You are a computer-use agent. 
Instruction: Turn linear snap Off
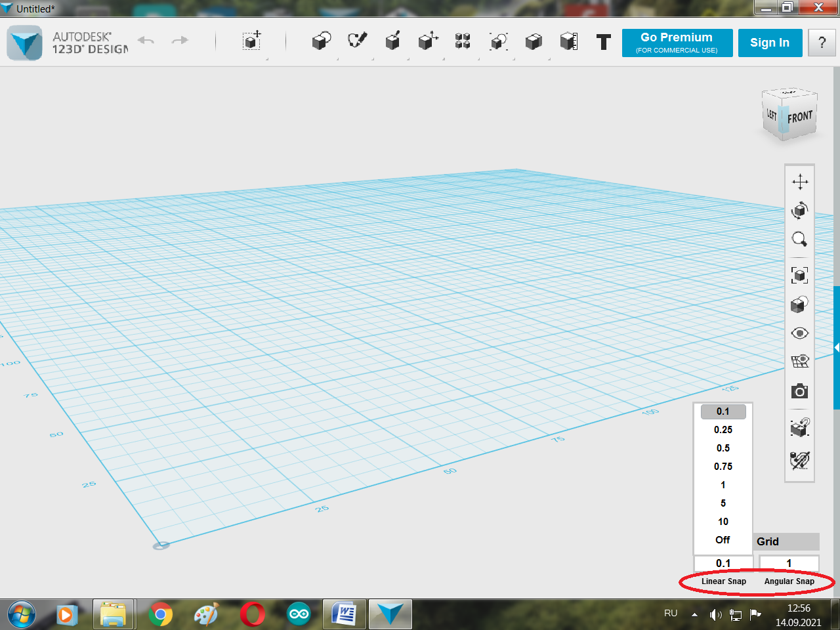[x=723, y=540]
